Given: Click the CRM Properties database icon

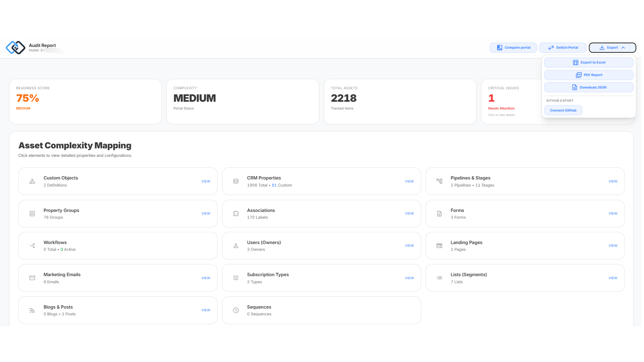Looking at the screenshot, I should (236, 182).
